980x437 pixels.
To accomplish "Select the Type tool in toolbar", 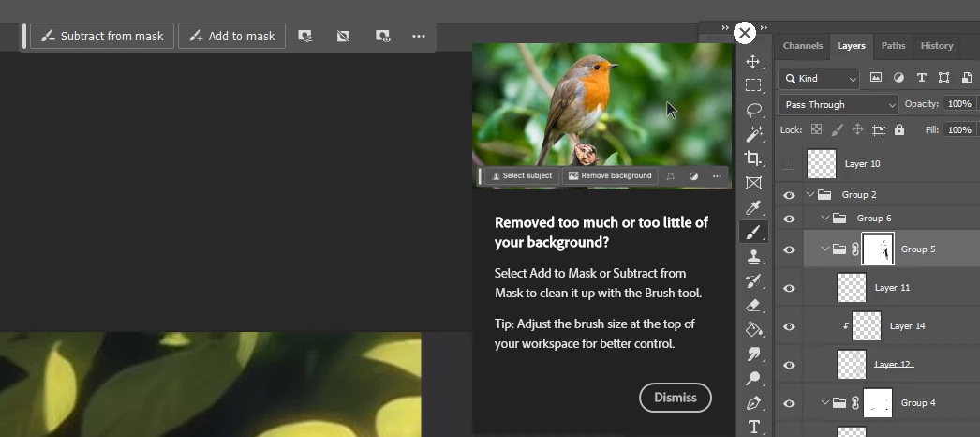I will click(x=754, y=427).
